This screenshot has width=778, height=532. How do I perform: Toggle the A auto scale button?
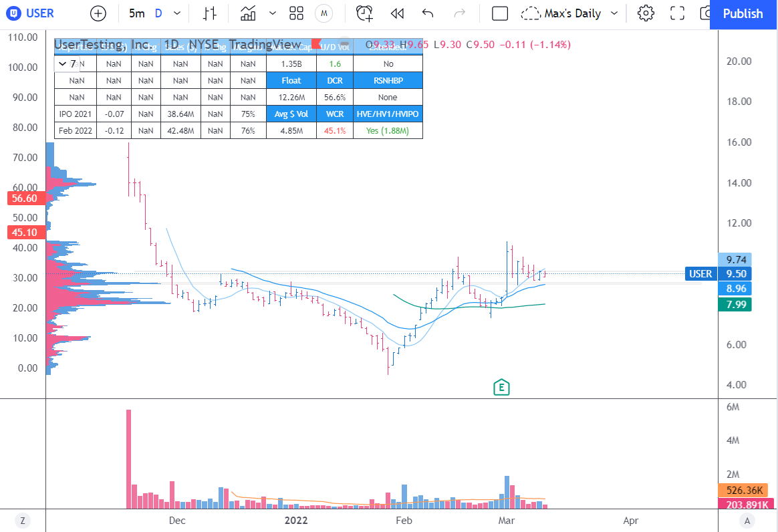click(x=747, y=521)
